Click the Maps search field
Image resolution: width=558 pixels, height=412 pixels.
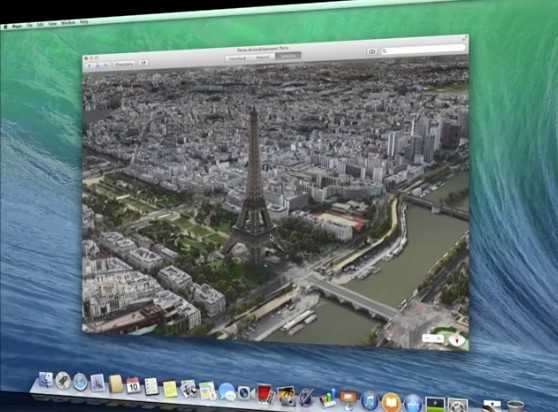click(423, 49)
